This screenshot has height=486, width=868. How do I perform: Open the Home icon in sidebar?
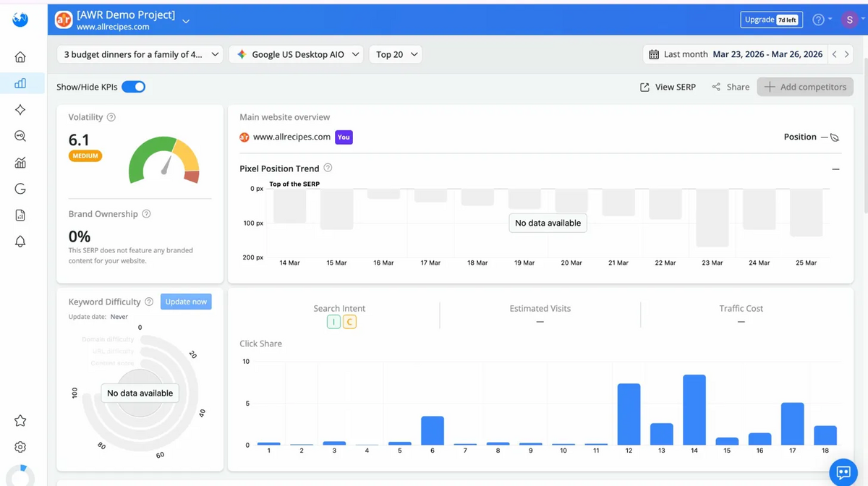(x=20, y=57)
